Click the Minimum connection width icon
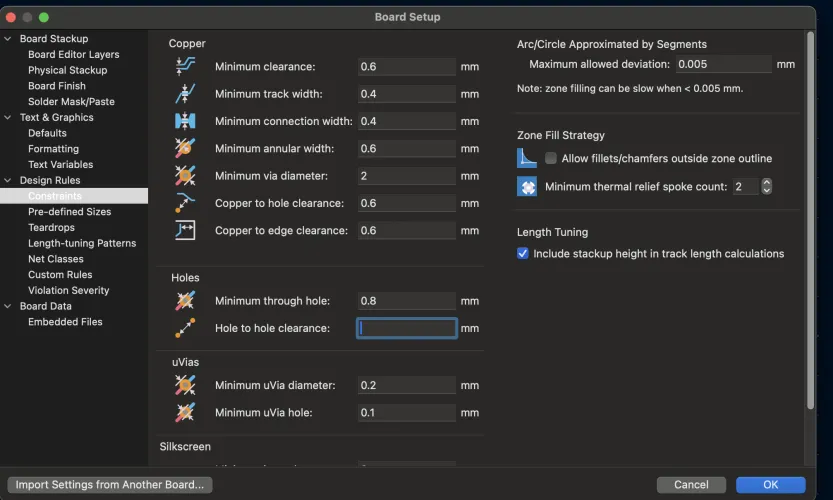 point(185,121)
